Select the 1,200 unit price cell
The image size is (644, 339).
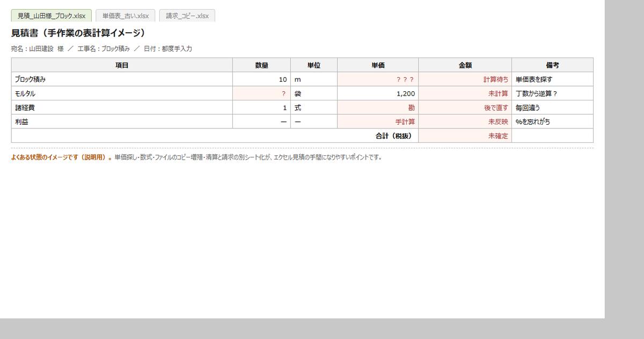pos(378,93)
